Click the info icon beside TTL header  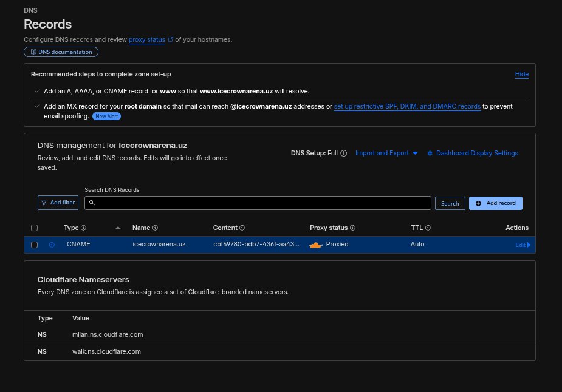click(x=428, y=228)
